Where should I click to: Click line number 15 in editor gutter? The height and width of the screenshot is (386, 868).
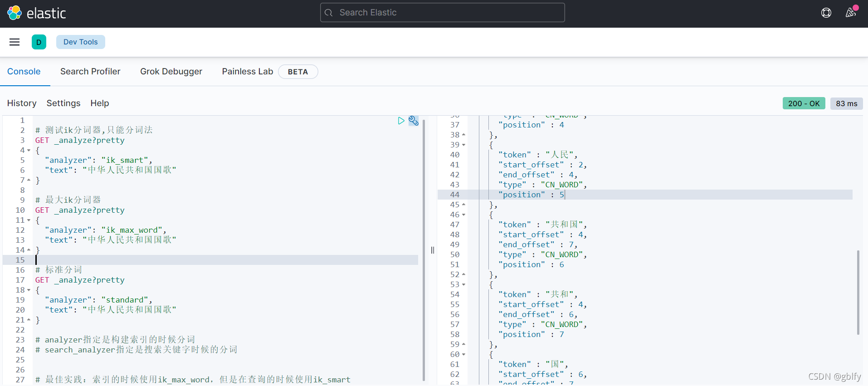20,260
